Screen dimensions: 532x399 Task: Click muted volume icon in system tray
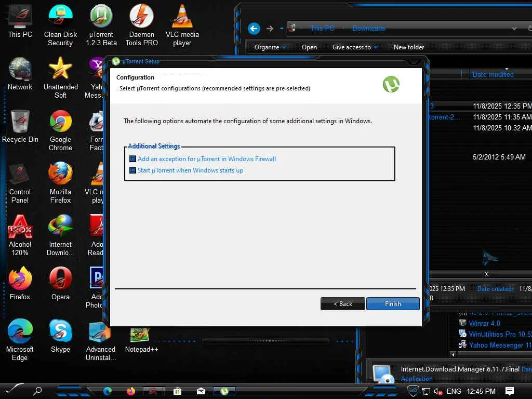pos(438,392)
